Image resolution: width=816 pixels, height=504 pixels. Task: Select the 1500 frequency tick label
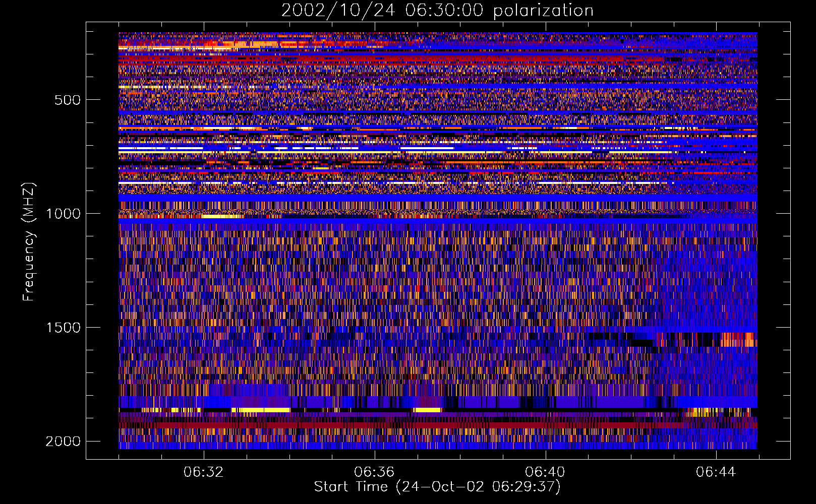coord(63,328)
